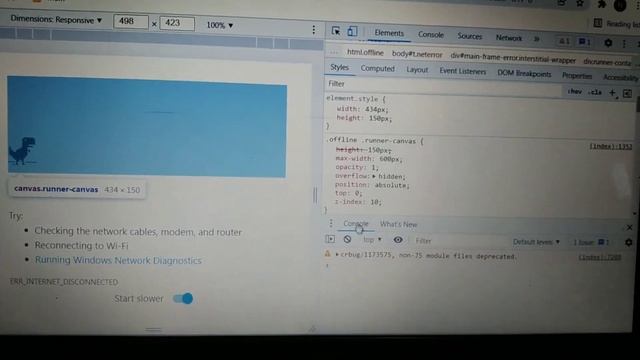Click the warnings count badge

tap(564, 41)
